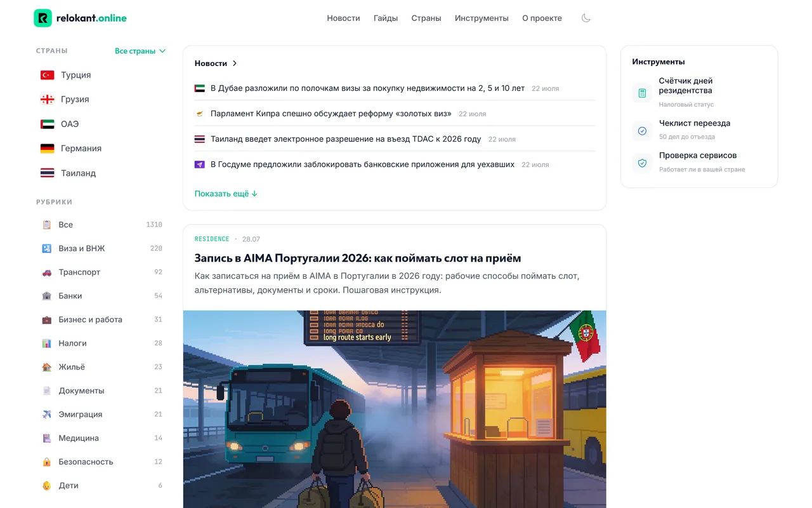Open AIMA Португалии 2026 article title
812x508 pixels.
point(358,258)
